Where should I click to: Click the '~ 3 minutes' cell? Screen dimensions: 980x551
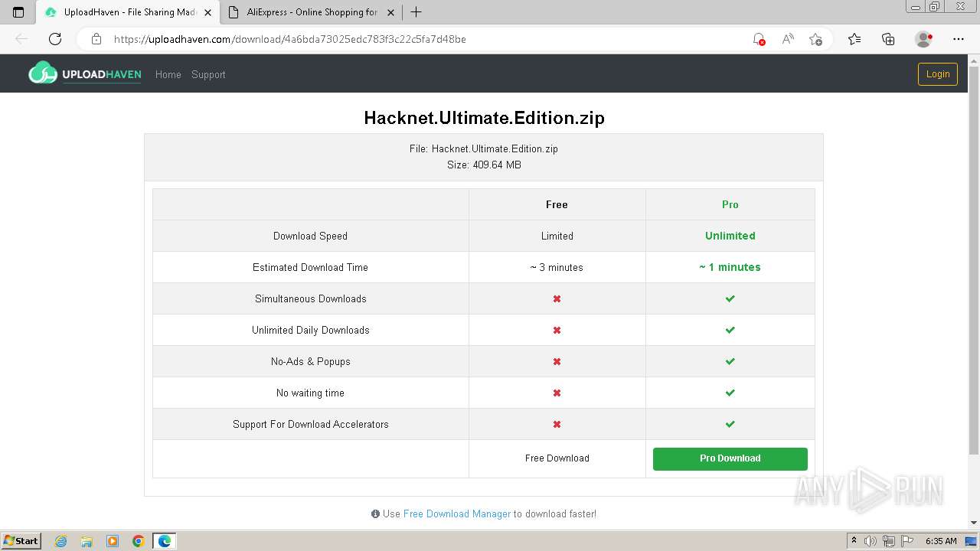click(557, 267)
